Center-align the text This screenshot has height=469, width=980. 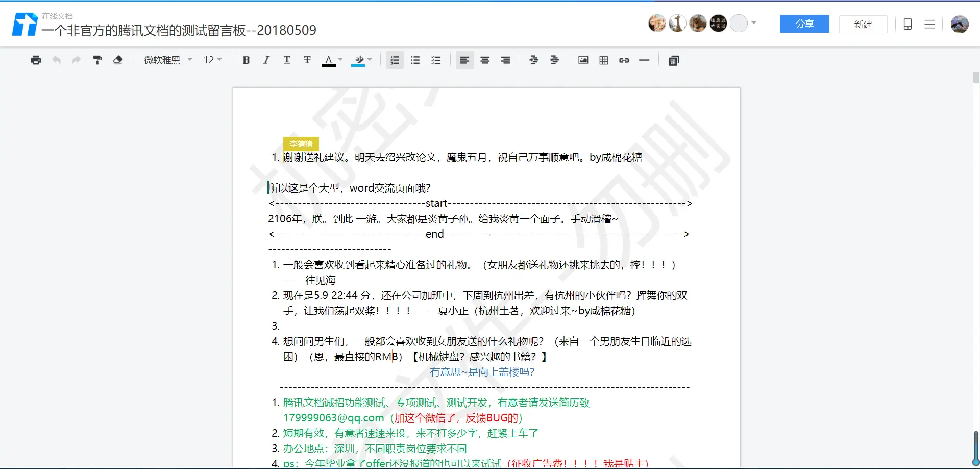[x=485, y=60]
